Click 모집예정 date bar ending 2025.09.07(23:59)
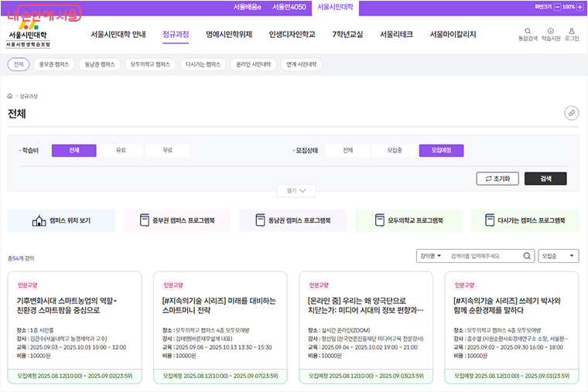Image resolution: width=588 pixels, height=392 pixels. click(x=220, y=376)
